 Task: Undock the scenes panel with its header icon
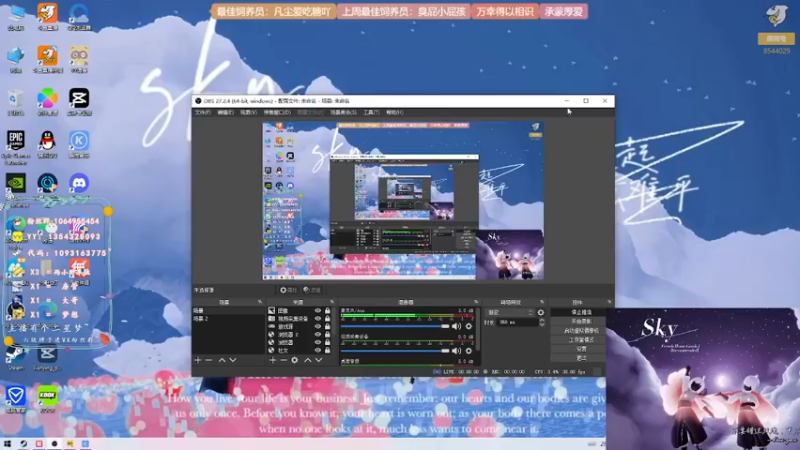click(x=260, y=303)
